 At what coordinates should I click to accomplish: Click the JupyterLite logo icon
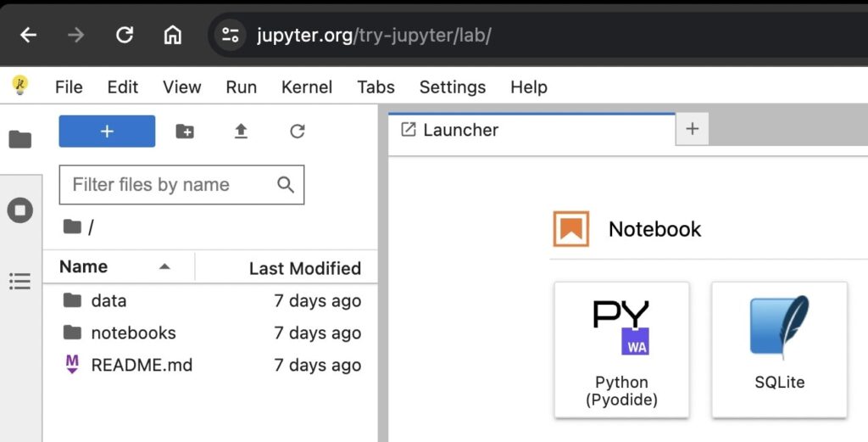[20, 86]
